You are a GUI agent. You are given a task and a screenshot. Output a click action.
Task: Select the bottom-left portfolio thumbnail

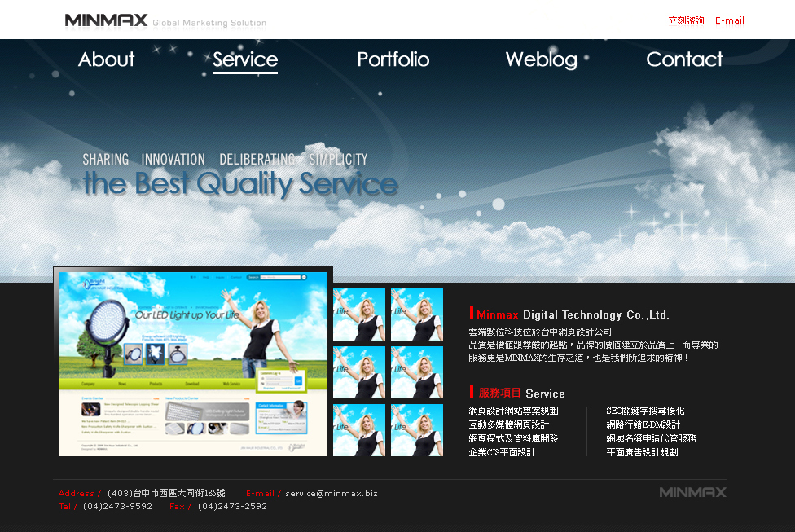coord(359,430)
